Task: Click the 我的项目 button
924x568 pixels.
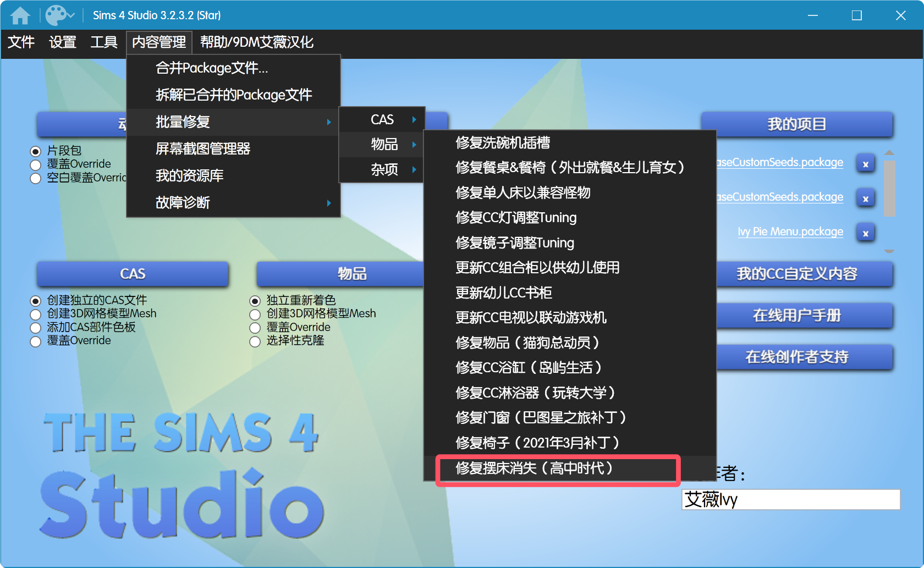Action: point(797,124)
